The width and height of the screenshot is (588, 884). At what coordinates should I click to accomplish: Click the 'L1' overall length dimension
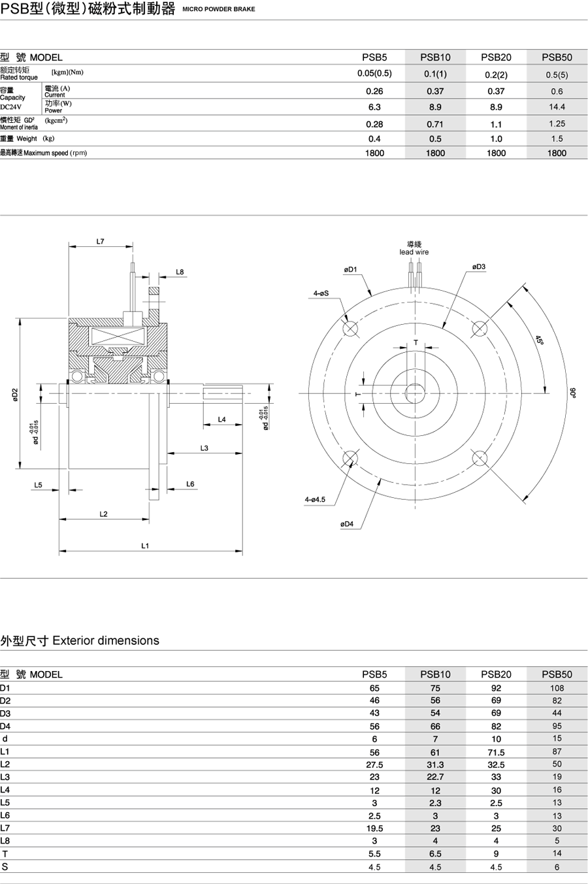click(145, 546)
